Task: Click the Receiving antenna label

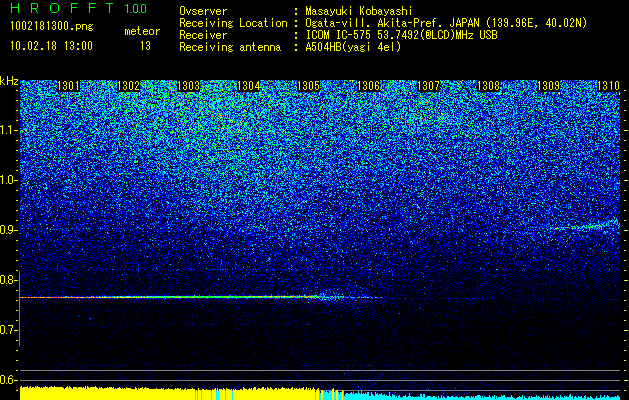Action: coord(230,47)
